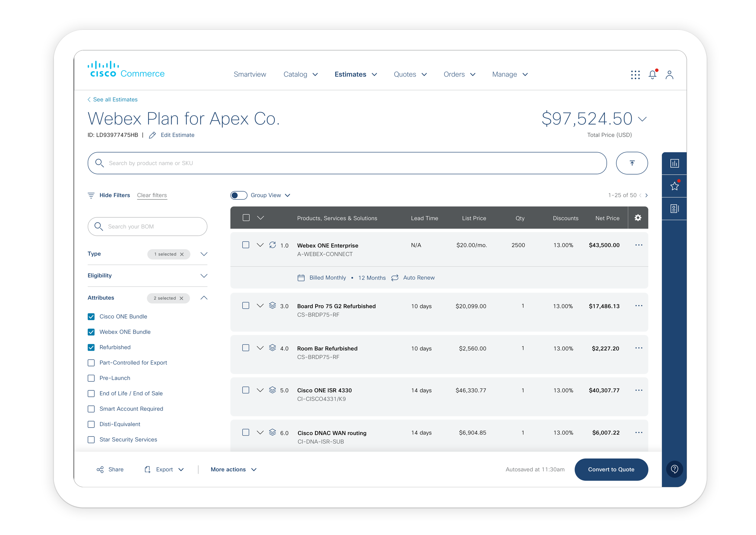Go to Smartview in navigation
Image resolution: width=756 pixels, height=535 pixels.
point(249,74)
